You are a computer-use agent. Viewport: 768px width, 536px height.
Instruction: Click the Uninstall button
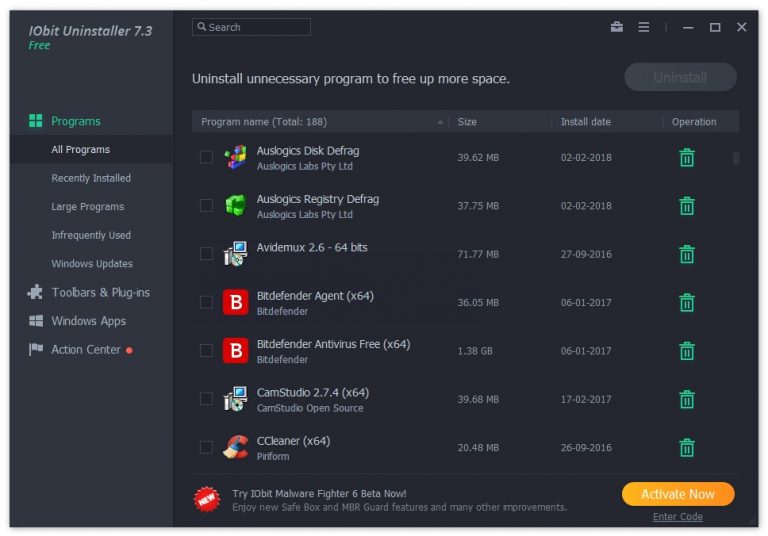(680, 77)
